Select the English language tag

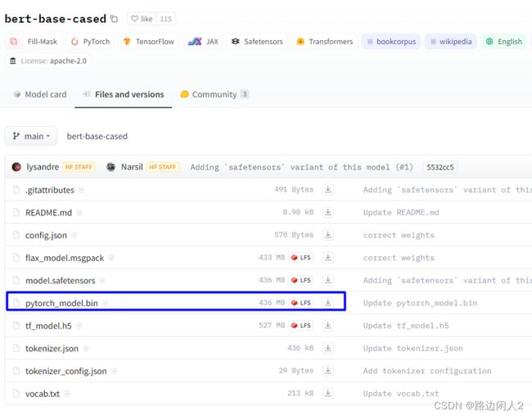(504, 42)
